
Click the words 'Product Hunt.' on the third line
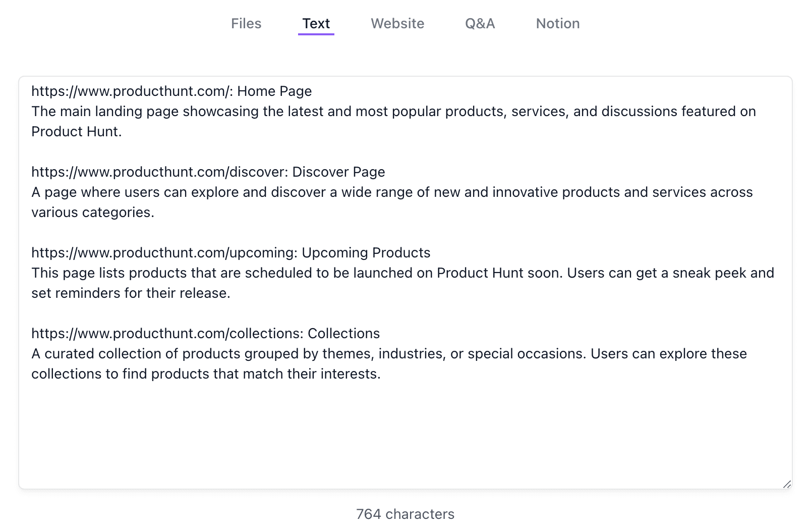[77, 131]
